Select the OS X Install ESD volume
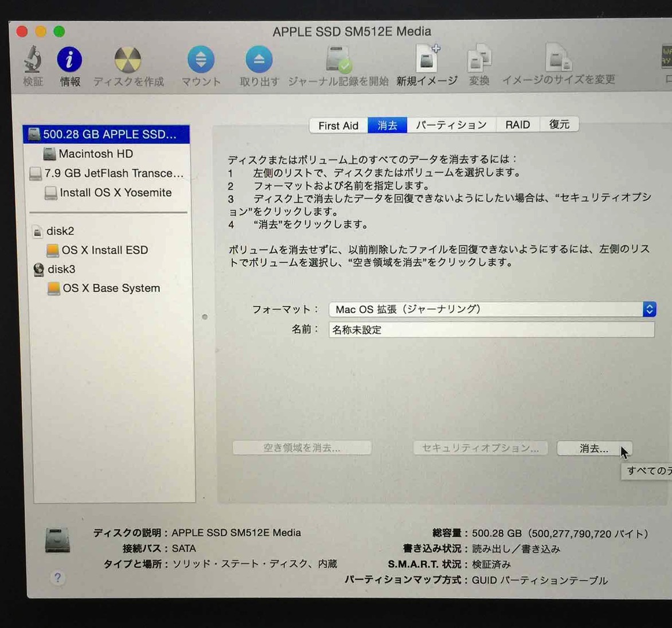This screenshot has width=672, height=628. click(x=97, y=251)
